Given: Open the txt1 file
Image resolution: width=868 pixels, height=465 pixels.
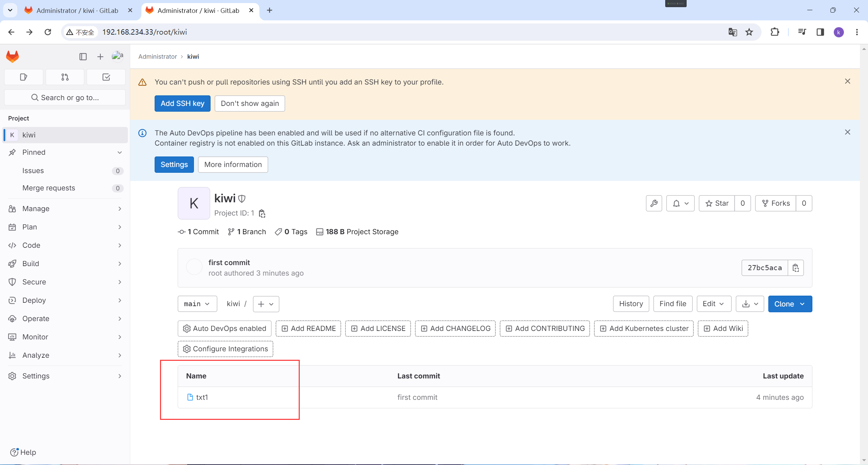Looking at the screenshot, I should click(202, 397).
